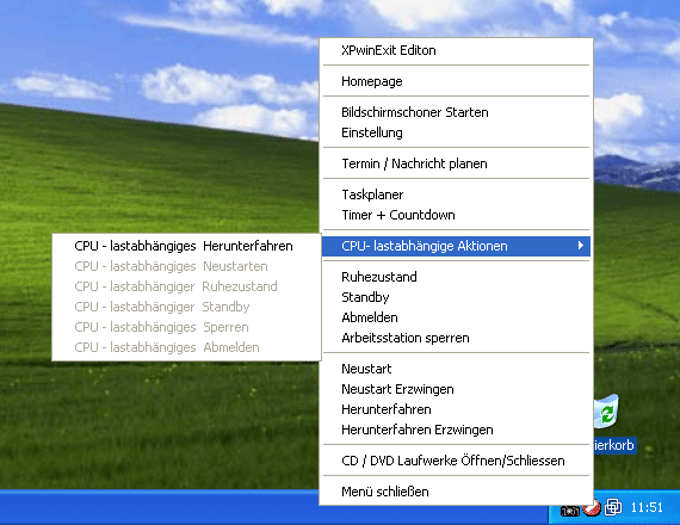Screen dimensions: 680x525
Task: Select Arbeitsstation sperren
Action: tap(456, 338)
